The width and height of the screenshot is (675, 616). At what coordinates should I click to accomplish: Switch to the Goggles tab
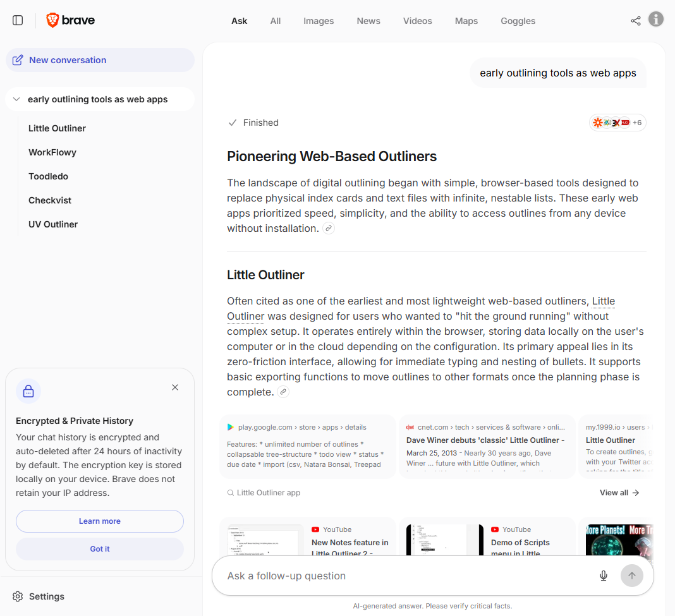(x=518, y=21)
